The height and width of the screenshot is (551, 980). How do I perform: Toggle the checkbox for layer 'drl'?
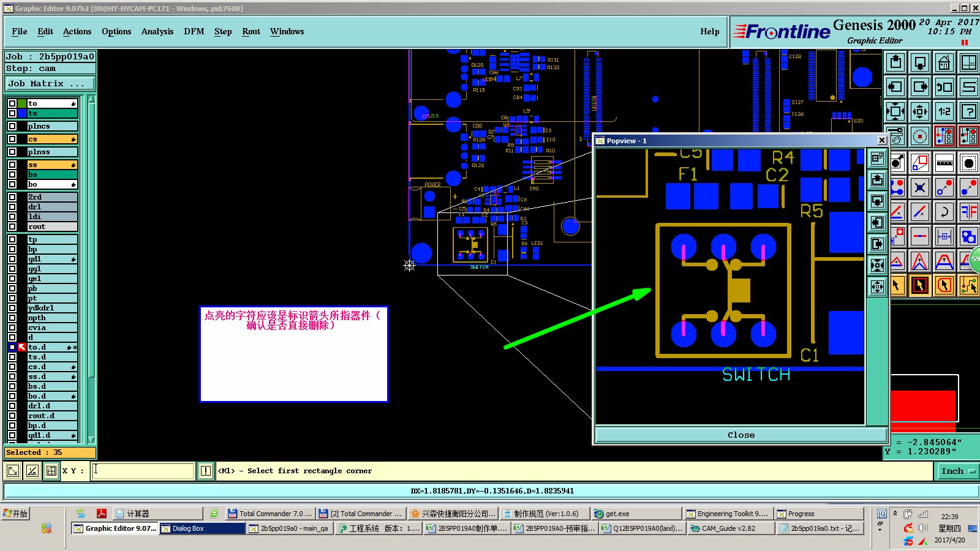[x=12, y=207]
